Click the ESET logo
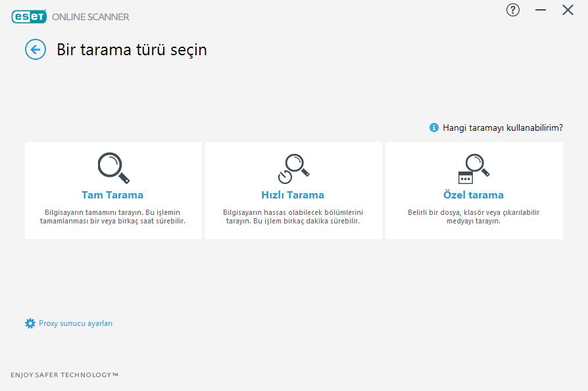The image size is (588, 391). click(x=29, y=16)
